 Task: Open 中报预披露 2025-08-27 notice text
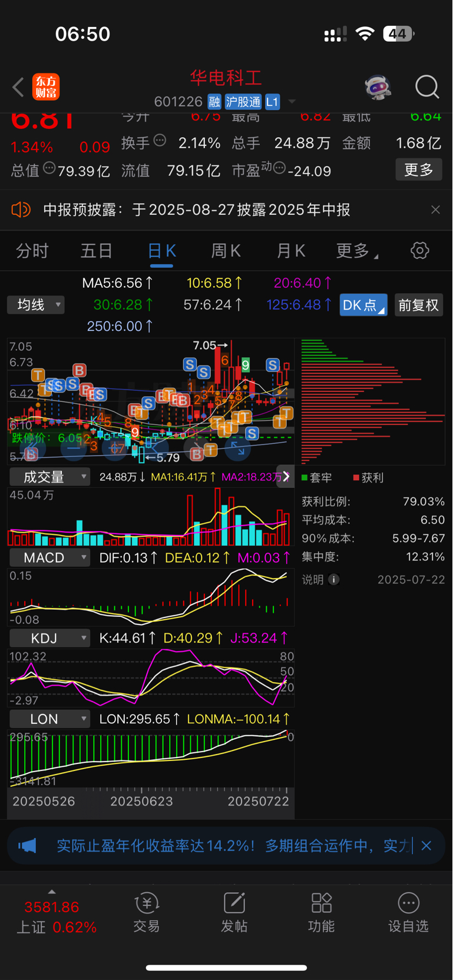[197, 210]
